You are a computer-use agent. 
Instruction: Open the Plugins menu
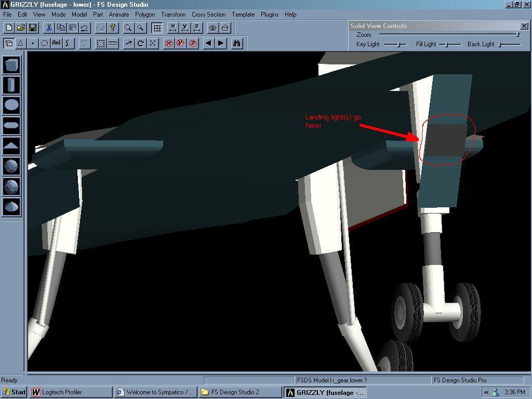coord(269,15)
